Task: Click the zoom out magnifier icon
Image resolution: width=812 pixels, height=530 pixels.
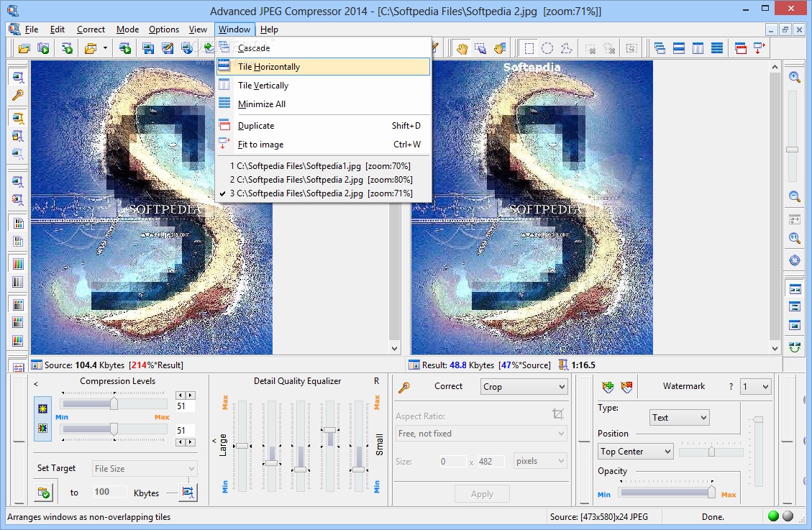Action: coord(795,196)
